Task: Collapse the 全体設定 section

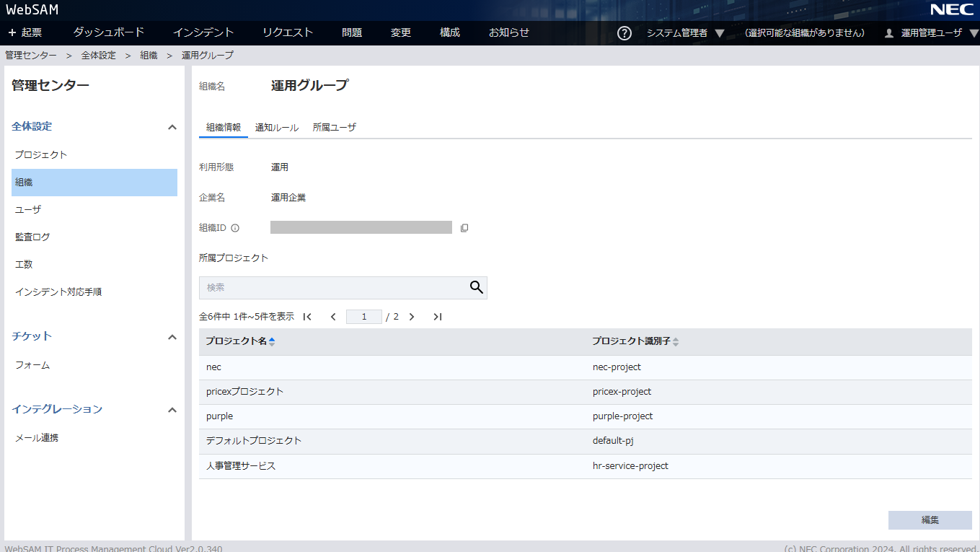Action: [x=172, y=127]
